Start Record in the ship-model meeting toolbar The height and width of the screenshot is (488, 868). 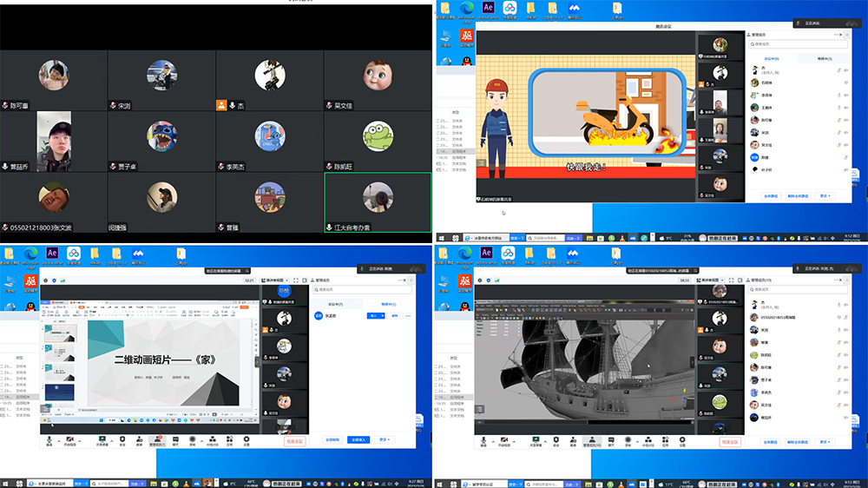[x=628, y=440]
